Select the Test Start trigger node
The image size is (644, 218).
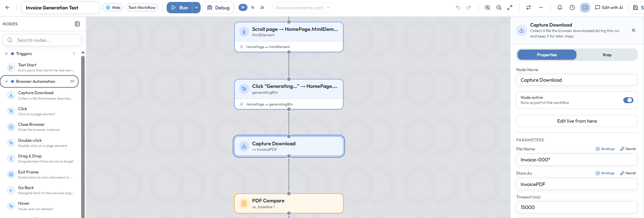coord(41,68)
